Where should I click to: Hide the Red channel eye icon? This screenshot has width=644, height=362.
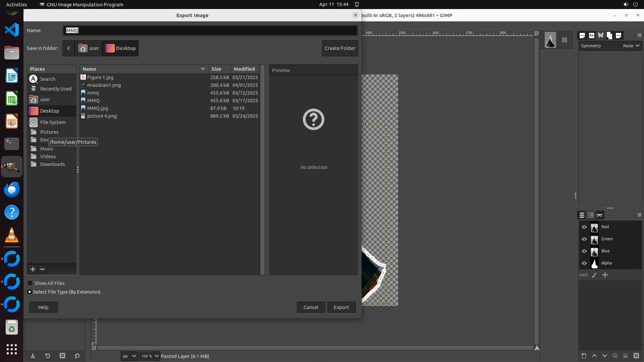click(584, 227)
